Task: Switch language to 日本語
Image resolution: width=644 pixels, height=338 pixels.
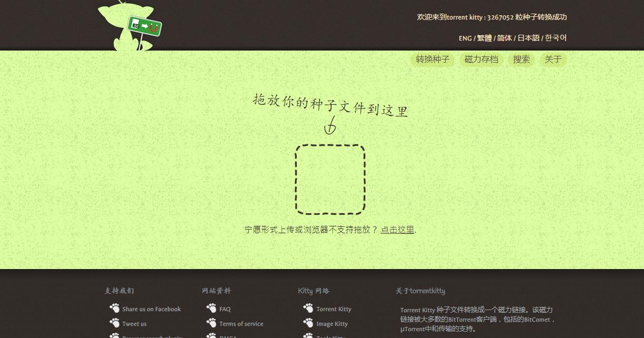Action: point(527,38)
